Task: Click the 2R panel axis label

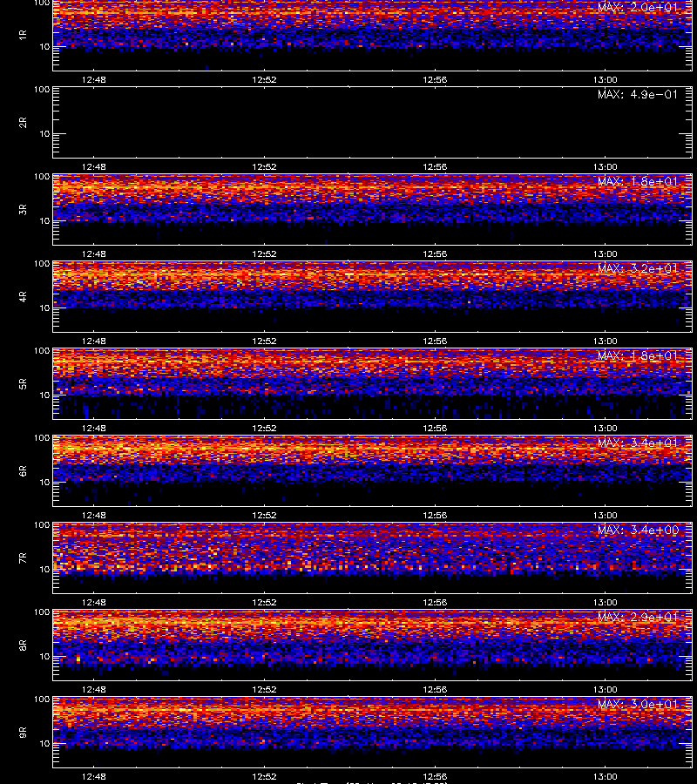Action: click(x=23, y=123)
